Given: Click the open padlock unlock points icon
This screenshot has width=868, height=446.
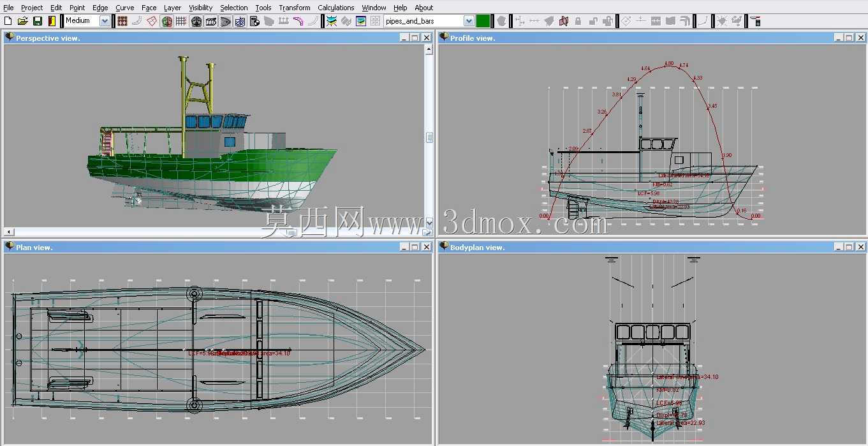Looking at the screenshot, I should tap(592, 21).
